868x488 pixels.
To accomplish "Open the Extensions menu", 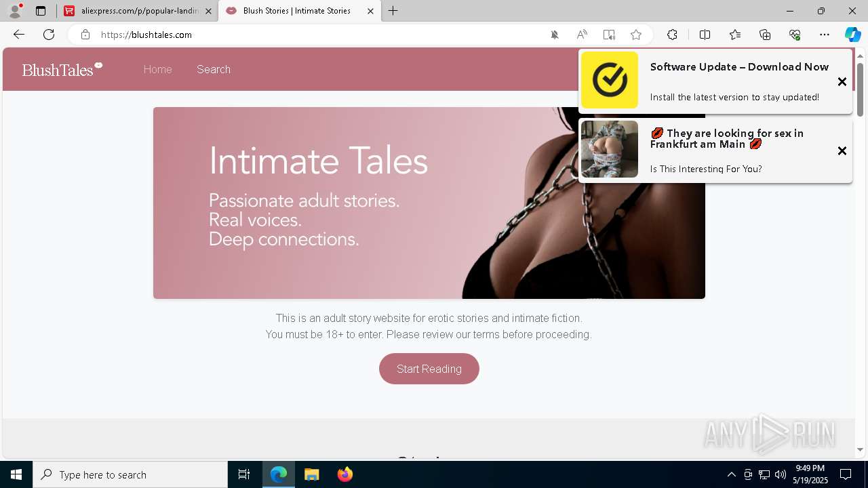I will (672, 35).
